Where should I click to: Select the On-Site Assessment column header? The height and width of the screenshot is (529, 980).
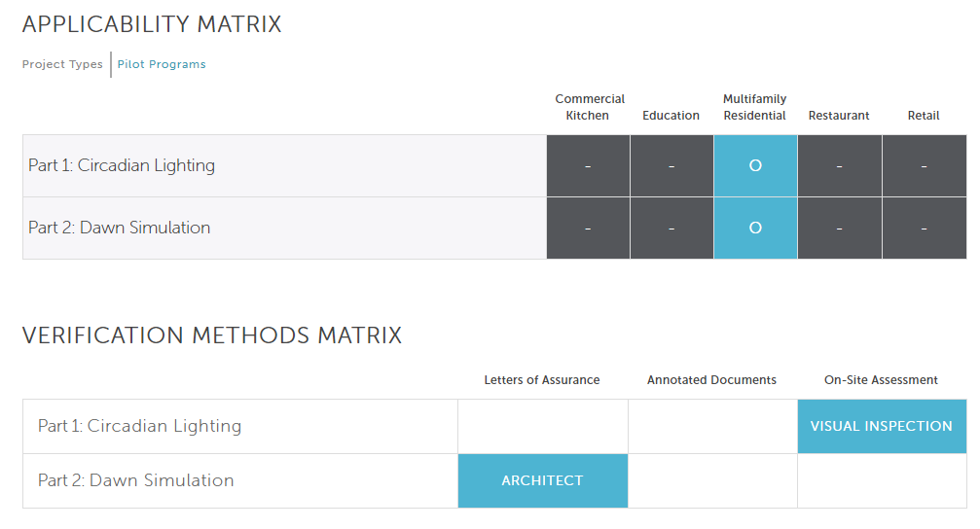point(881,380)
